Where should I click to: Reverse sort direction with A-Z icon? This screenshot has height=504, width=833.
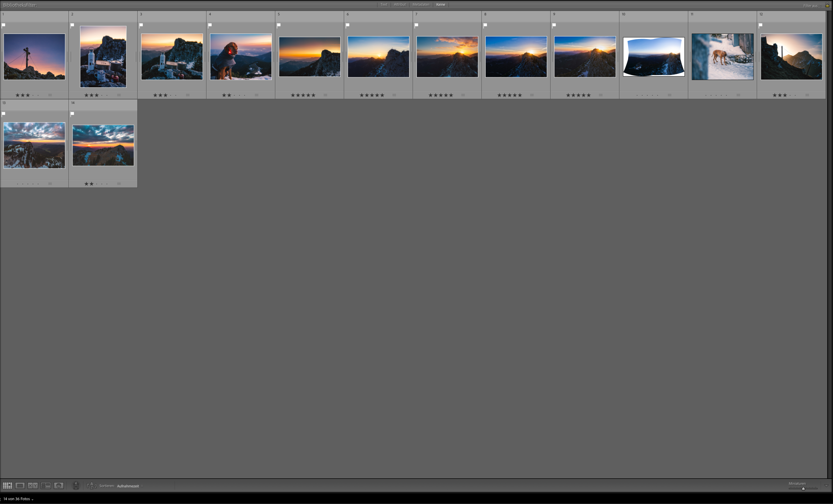coord(92,486)
